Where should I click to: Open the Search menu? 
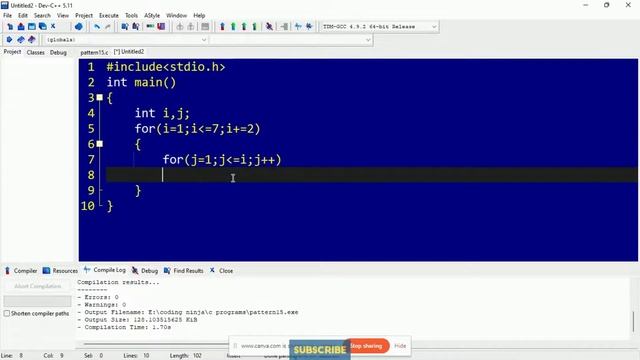(42, 16)
